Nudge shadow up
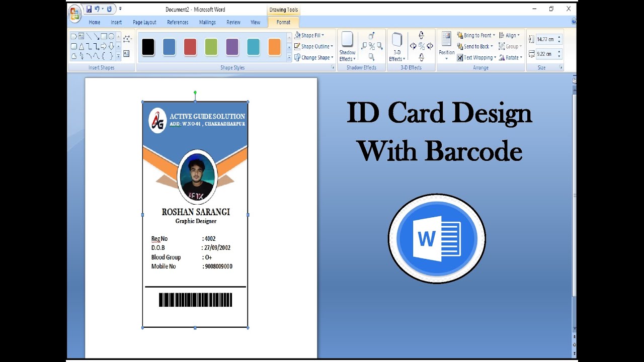Viewport: 644px width, 362px height. pos(371,36)
